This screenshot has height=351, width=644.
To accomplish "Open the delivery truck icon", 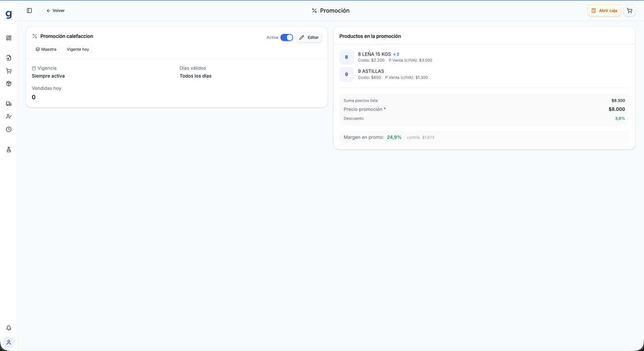I will (x=8, y=104).
